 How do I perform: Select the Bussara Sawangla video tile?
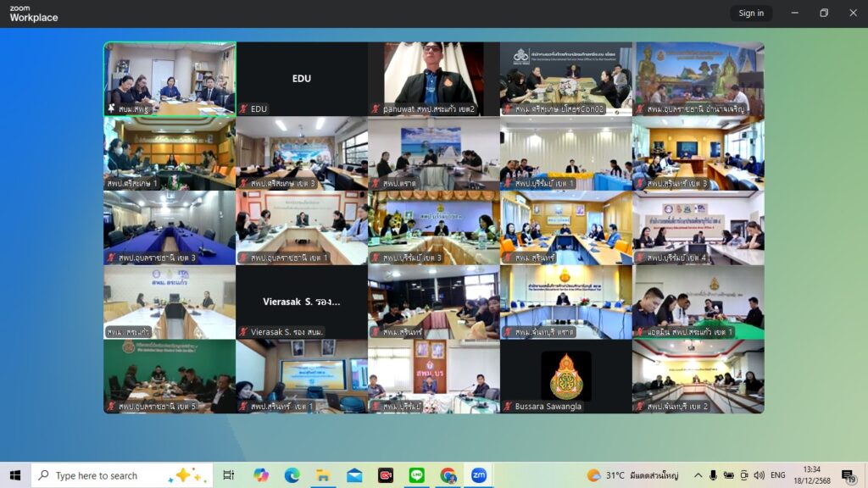(x=565, y=376)
